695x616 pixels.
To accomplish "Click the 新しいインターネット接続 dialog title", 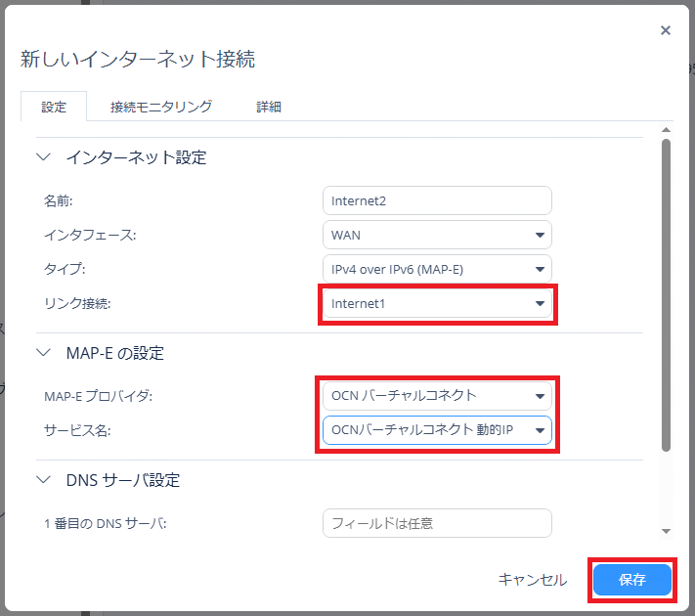I will (x=138, y=60).
